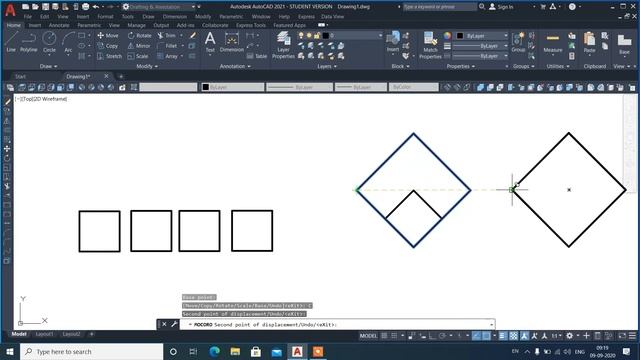Open the Help question mark button
Viewport: 640px width, 360px height.
(572, 7)
